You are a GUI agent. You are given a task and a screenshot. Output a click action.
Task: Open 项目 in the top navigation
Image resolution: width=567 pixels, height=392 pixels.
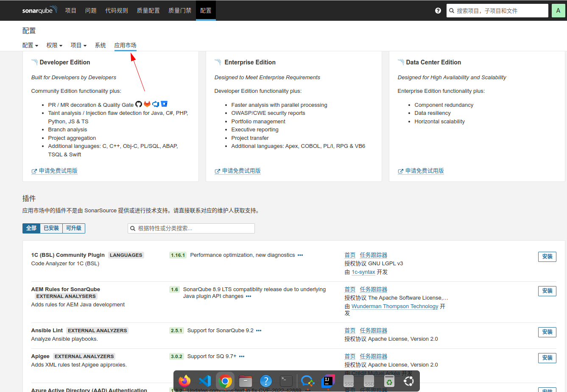(71, 11)
